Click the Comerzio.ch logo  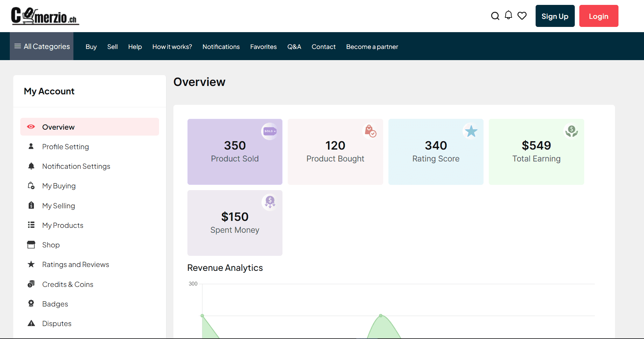[x=45, y=16]
